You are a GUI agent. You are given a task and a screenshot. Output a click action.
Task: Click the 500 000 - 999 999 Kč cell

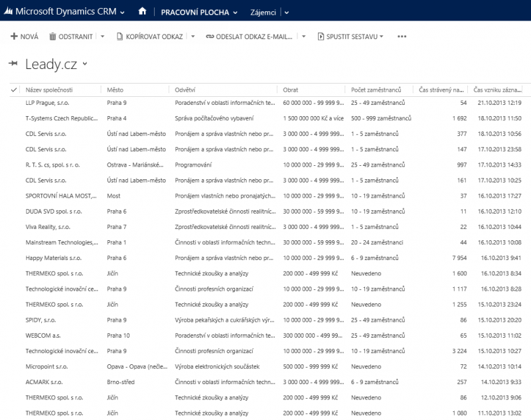point(310,366)
